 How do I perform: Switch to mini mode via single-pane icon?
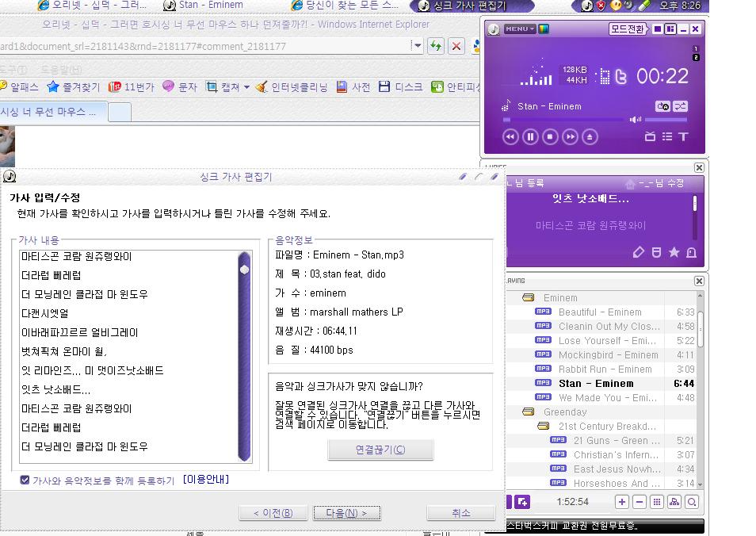click(x=657, y=29)
